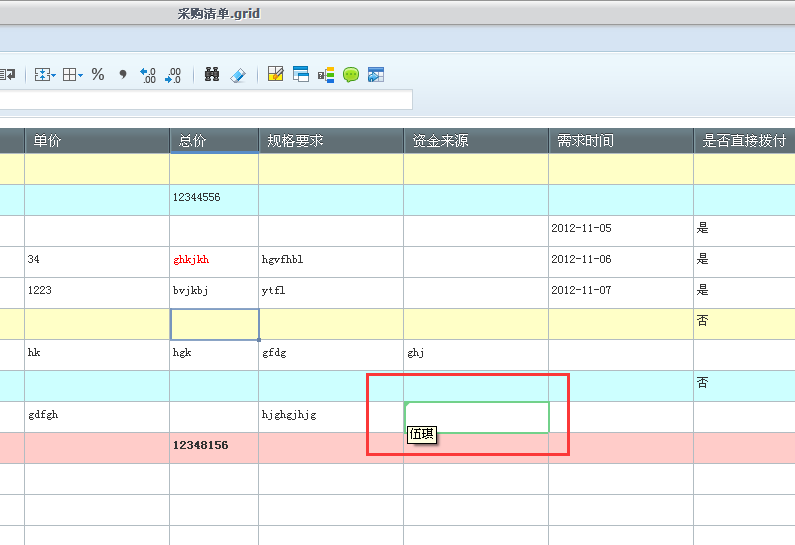Click the colored tree structure icon
Viewport: 795px width, 545px height.
point(326,75)
